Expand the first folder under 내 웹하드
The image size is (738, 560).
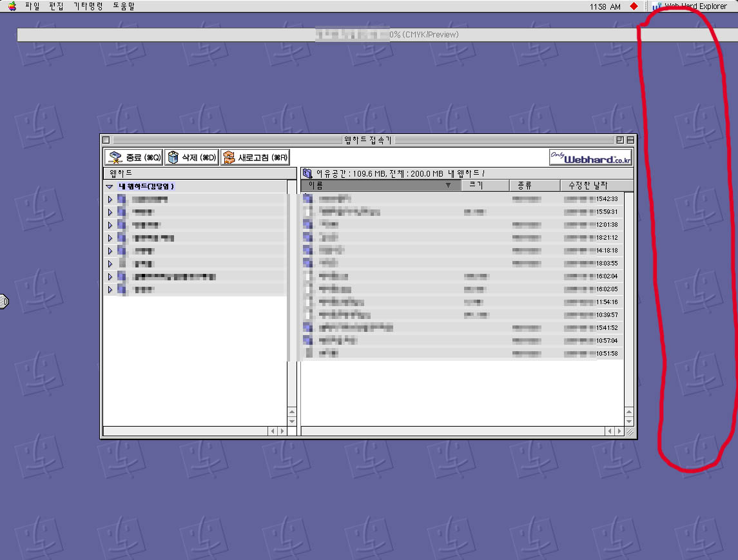pyautogui.click(x=110, y=199)
